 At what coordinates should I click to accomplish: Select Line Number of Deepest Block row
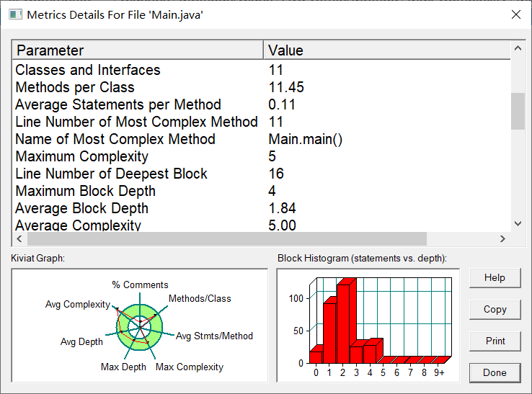[x=261, y=174]
